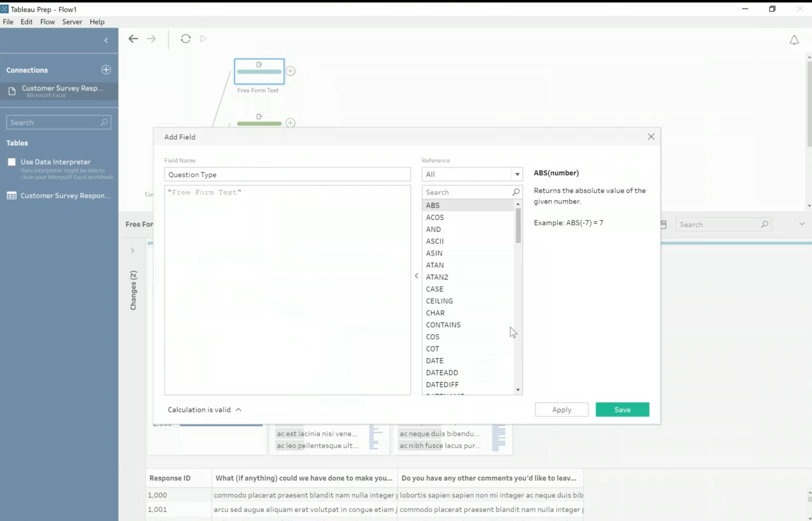Image resolution: width=812 pixels, height=521 pixels.
Task: Select the ATAN2 function in the list
Action: coord(468,277)
